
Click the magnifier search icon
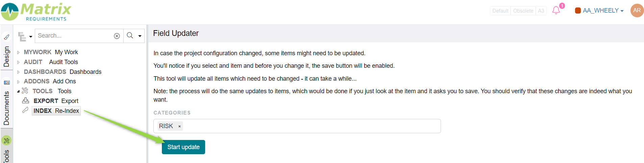pos(130,36)
